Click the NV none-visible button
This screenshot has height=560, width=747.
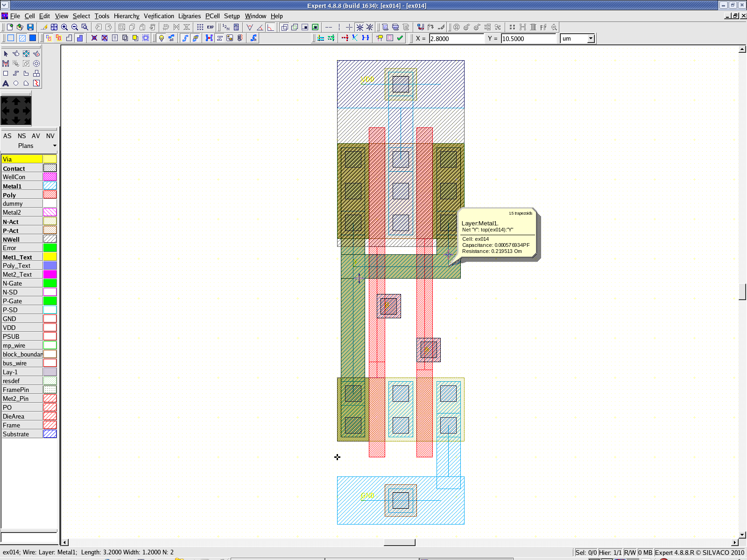click(x=50, y=136)
